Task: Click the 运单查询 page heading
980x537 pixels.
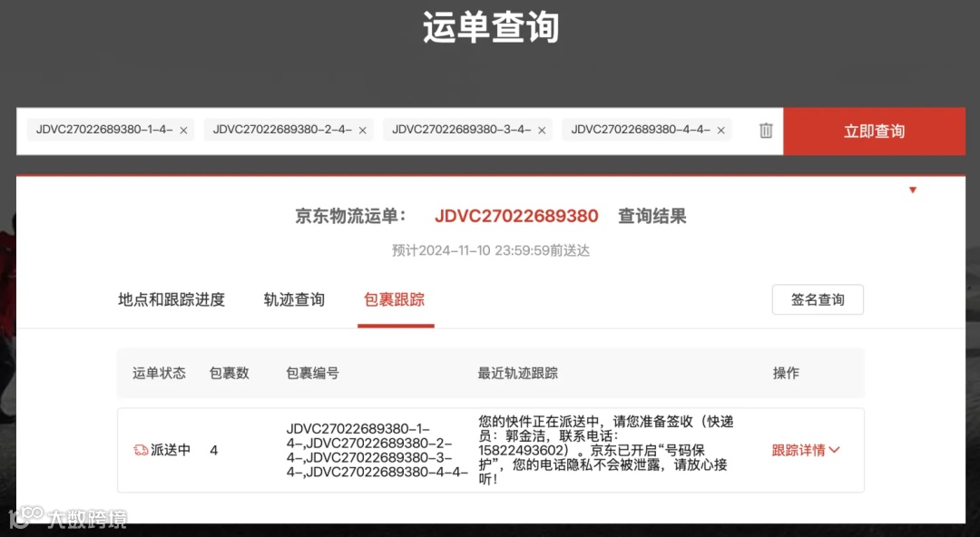Action: pos(491,27)
